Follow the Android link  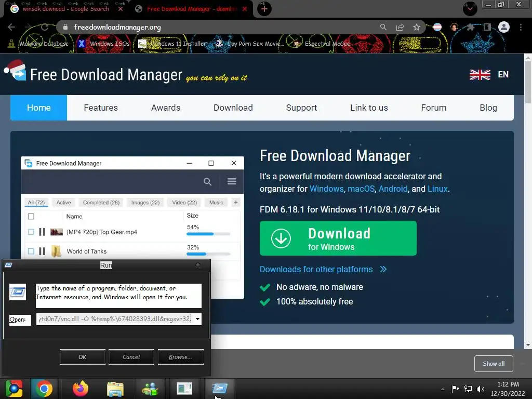click(x=393, y=189)
